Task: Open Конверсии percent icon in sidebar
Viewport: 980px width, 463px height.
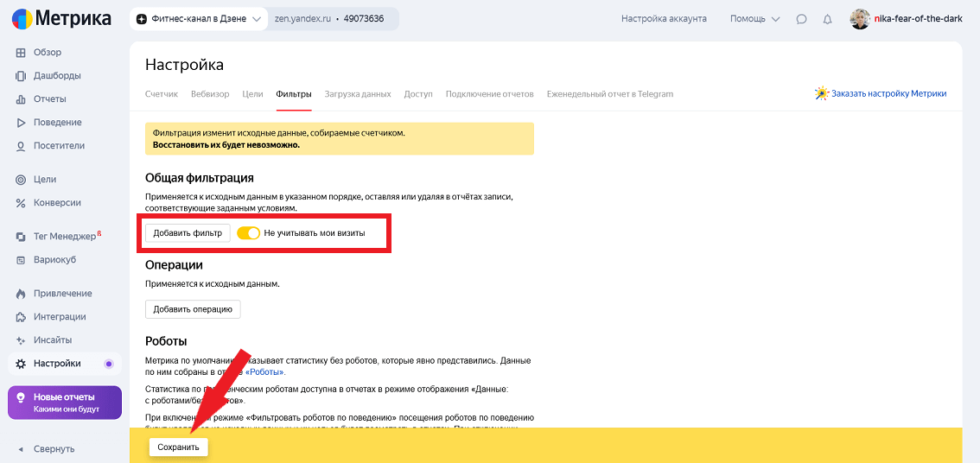Action: click(x=21, y=202)
